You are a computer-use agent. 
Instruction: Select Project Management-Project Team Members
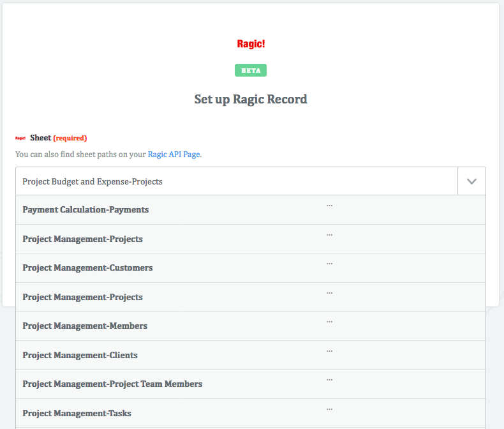[x=112, y=384]
